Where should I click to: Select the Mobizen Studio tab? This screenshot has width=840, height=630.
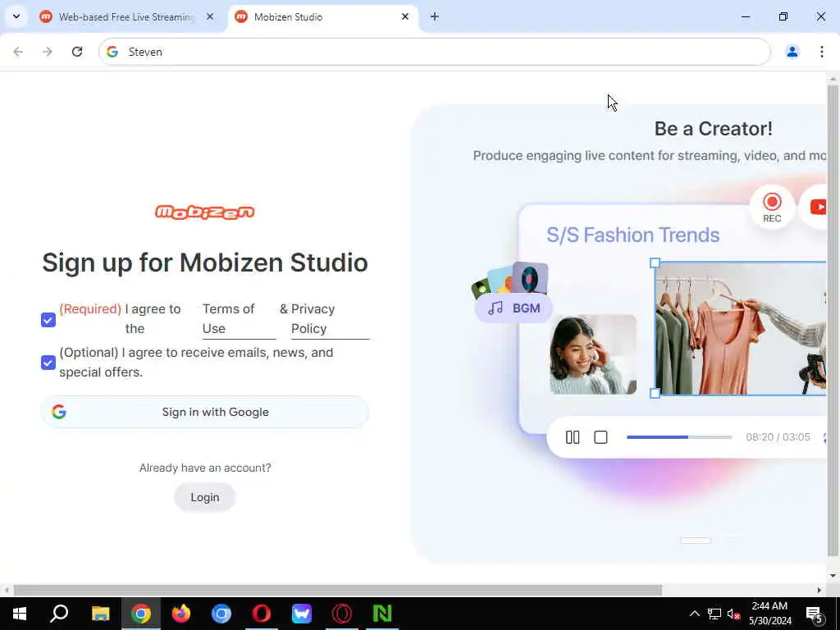click(x=322, y=17)
